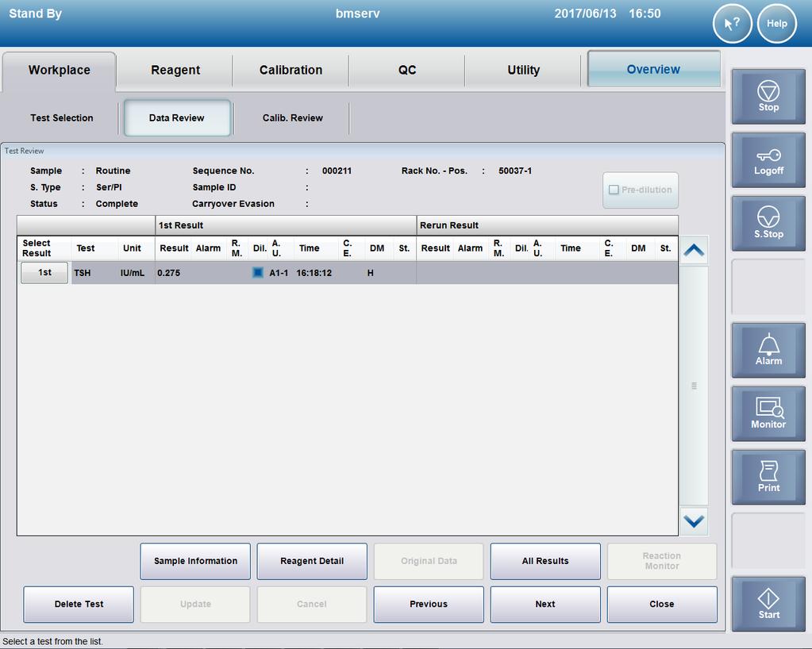Click the Print icon button
Viewport: 812px width, 649px height.
(768, 477)
